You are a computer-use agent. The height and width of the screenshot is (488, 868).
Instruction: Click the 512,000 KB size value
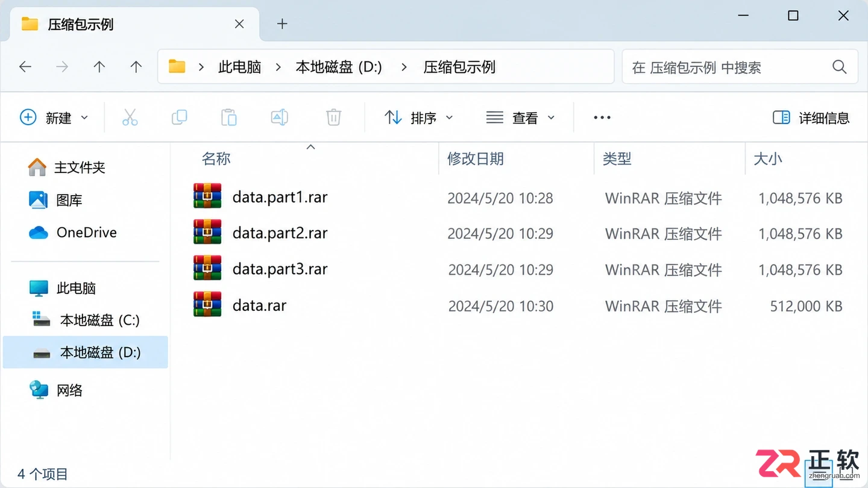pos(806,306)
